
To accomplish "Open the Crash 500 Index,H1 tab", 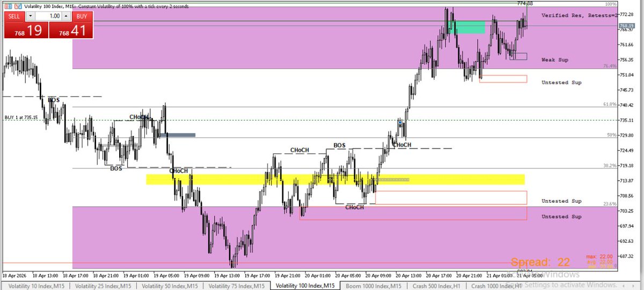I will tap(436, 286).
